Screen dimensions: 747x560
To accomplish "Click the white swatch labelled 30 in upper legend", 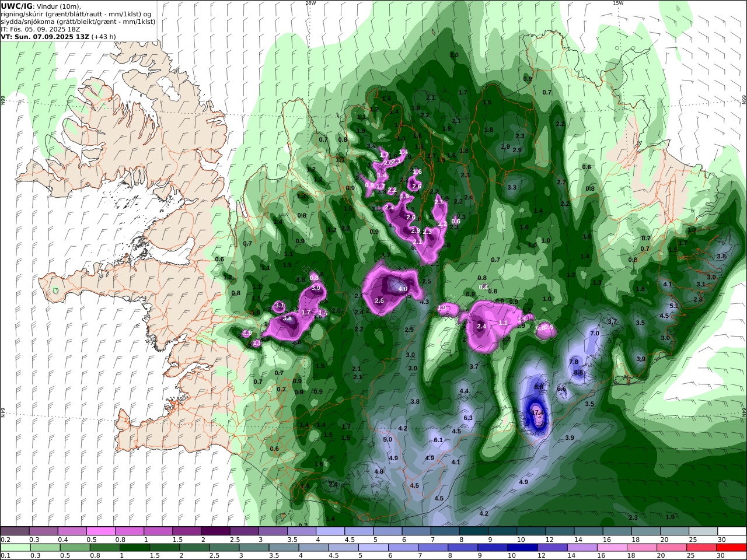I will 732,531.
